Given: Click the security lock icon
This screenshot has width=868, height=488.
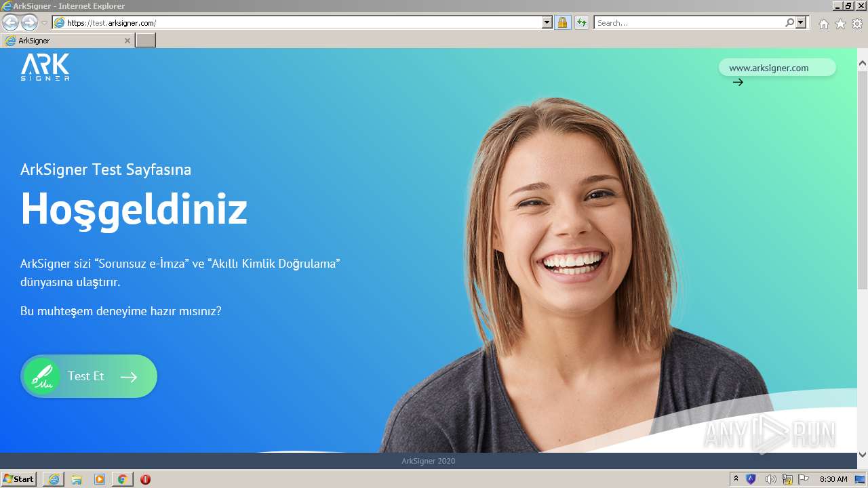Looking at the screenshot, I should coord(562,22).
